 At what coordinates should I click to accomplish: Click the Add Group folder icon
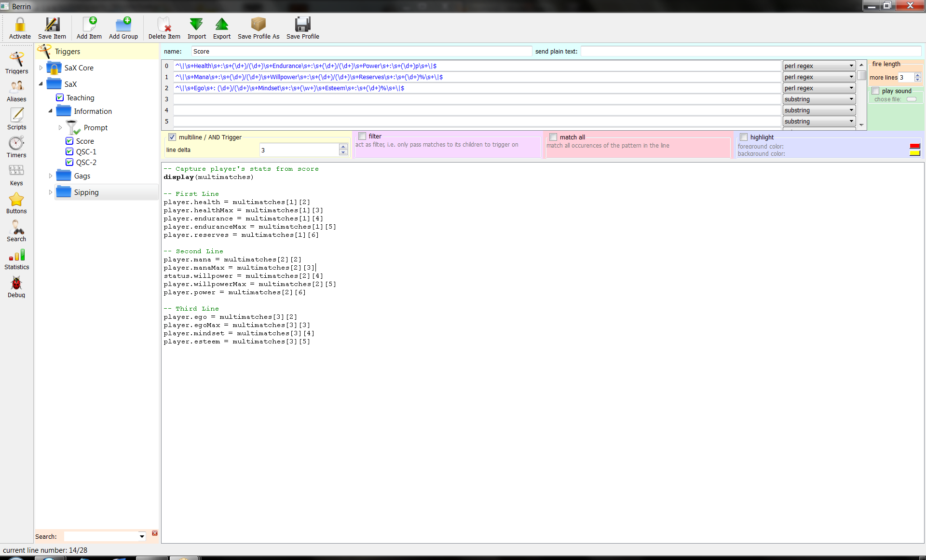pyautogui.click(x=123, y=24)
